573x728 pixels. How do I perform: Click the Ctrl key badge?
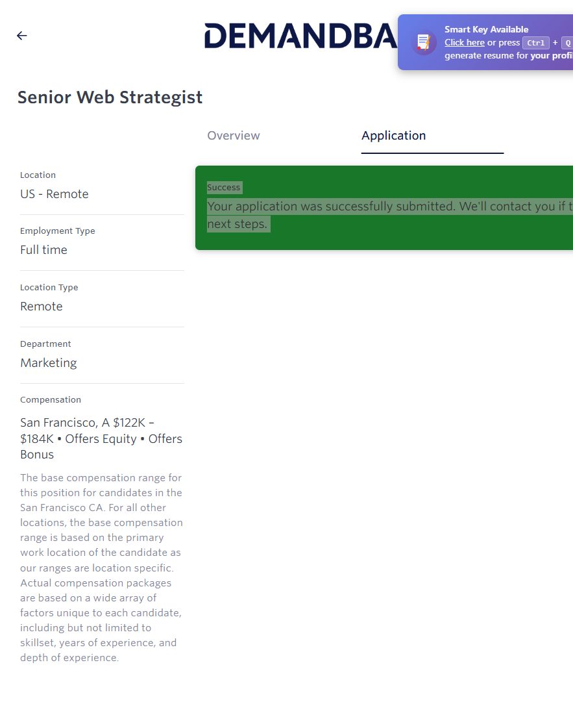click(x=536, y=43)
